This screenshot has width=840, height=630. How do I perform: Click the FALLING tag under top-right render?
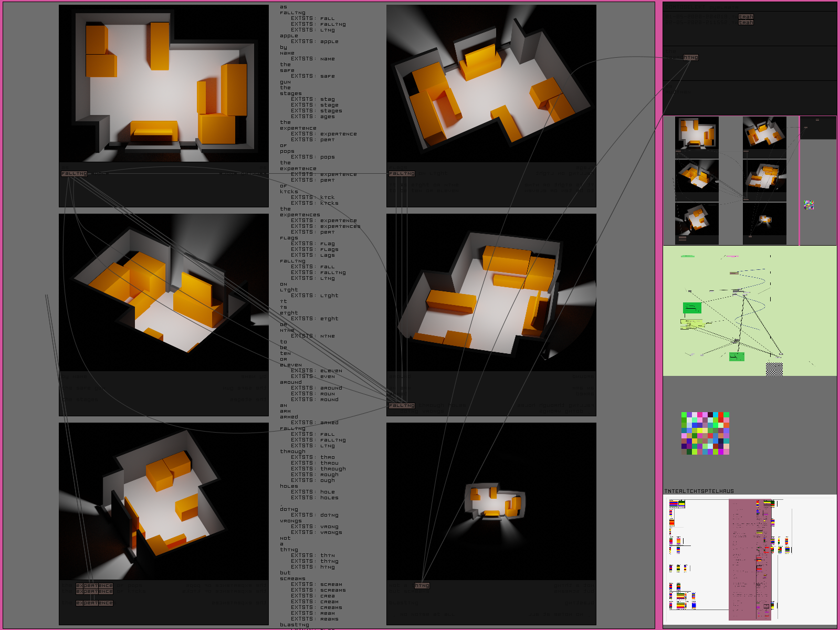pos(402,174)
